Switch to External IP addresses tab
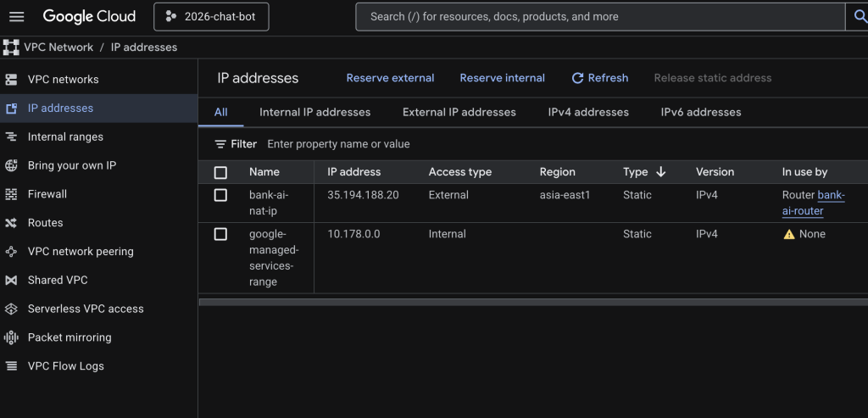868x418 pixels. coord(459,113)
